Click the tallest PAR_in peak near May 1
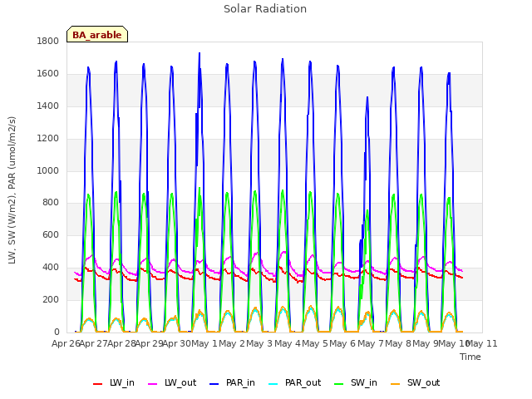 (199, 53)
